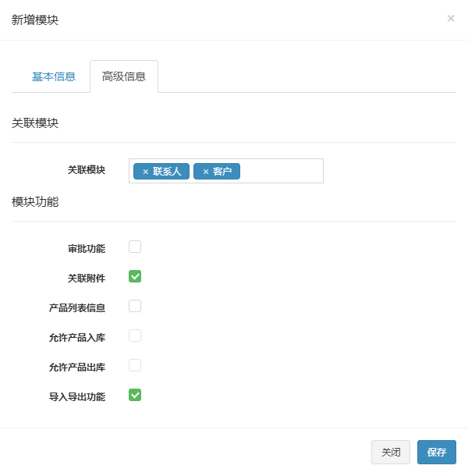
Task: Disable the 导入导出功能 checkbox
Action: [x=135, y=395]
